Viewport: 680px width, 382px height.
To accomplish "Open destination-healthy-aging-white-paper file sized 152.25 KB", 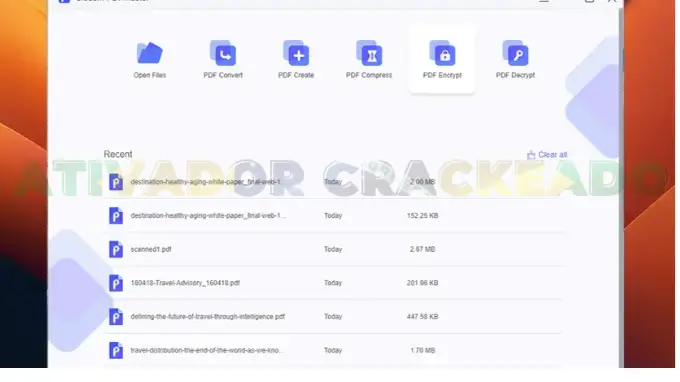I will [x=208, y=215].
